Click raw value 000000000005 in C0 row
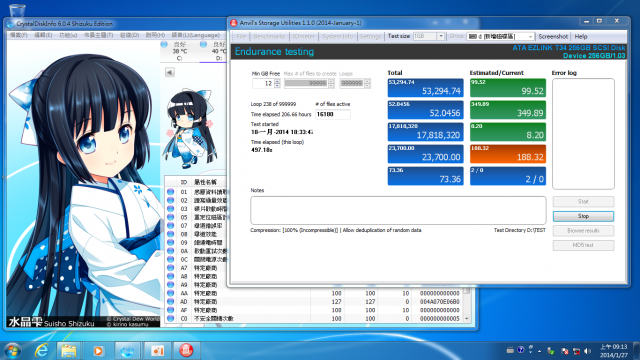 coord(440,318)
